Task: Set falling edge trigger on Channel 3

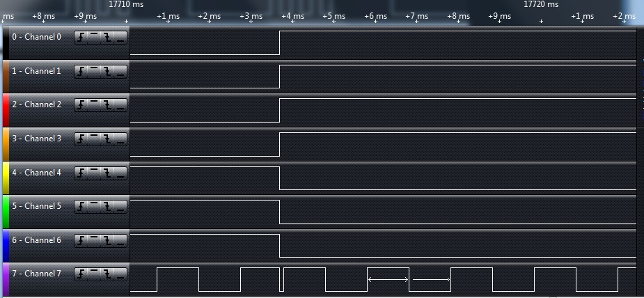Action: pyautogui.click(x=107, y=139)
